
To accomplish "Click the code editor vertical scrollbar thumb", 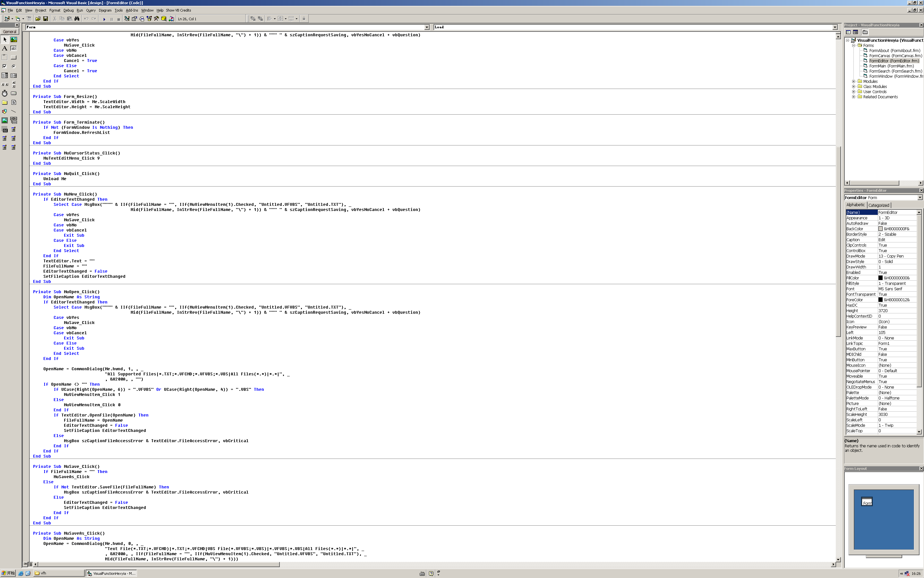I will (838, 241).
